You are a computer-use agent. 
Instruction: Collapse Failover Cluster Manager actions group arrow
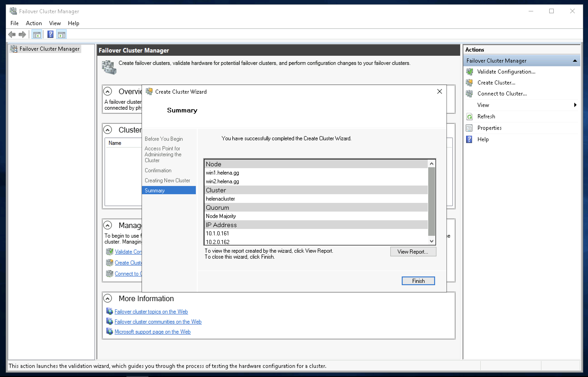[575, 61]
